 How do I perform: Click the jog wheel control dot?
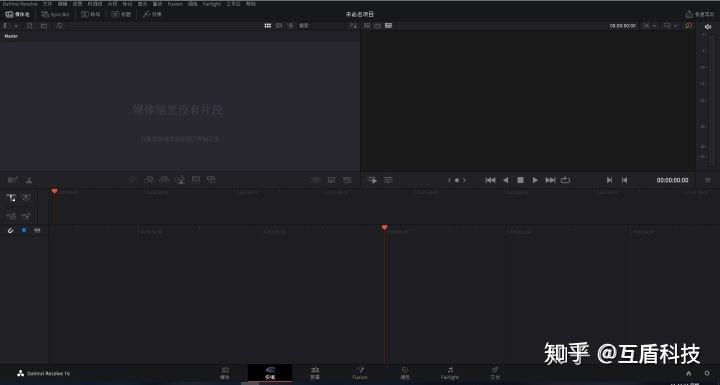pyautogui.click(x=456, y=180)
